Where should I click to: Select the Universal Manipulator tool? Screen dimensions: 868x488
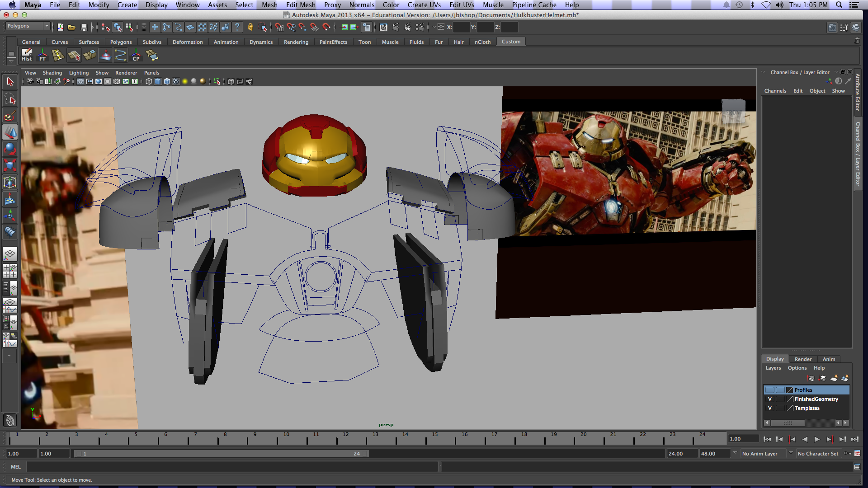click(x=10, y=182)
